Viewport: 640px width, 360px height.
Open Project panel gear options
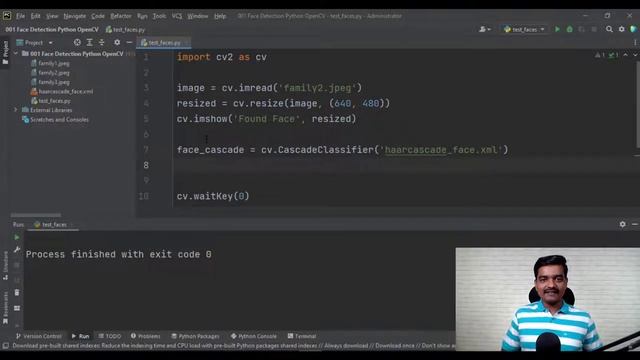tap(117, 42)
